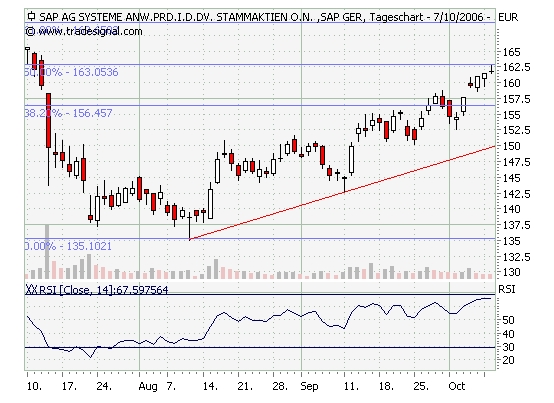Select the tallest grey volume bar
The width and height of the screenshot is (554, 403).
coord(47,251)
